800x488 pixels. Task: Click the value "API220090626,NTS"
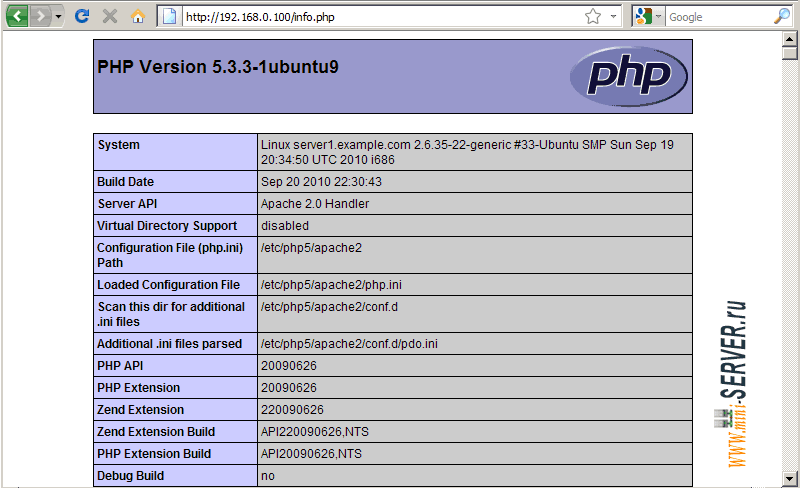pos(315,432)
